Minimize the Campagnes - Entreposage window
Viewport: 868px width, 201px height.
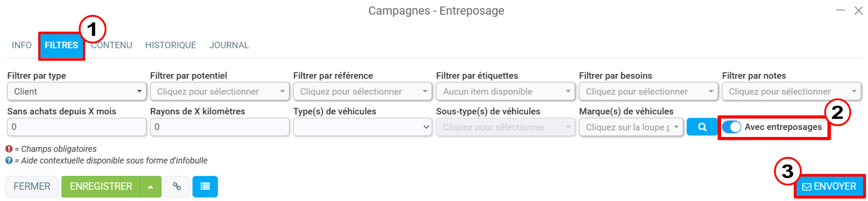click(x=840, y=10)
